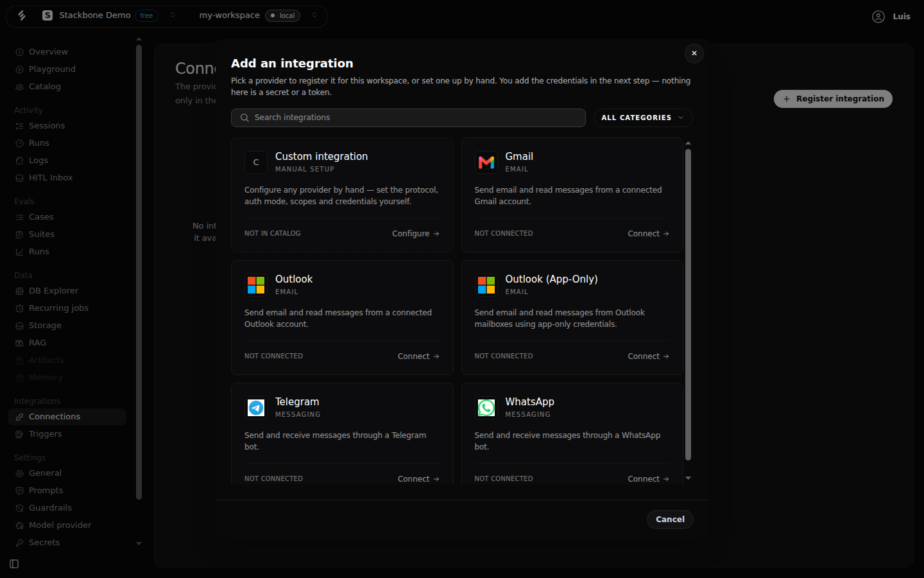Click the Triggers sidebar icon
The width and height of the screenshot is (924, 578).
pyautogui.click(x=20, y=434)
